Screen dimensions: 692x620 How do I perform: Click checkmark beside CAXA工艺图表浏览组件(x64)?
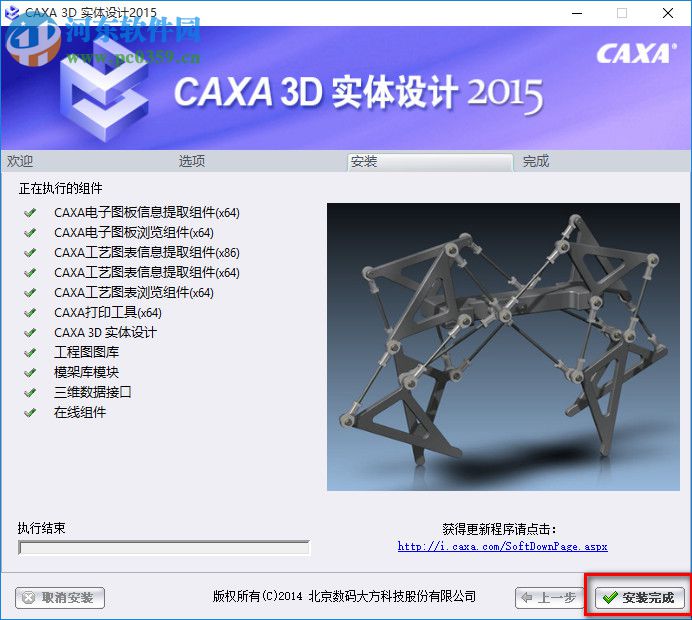click(x=30, y=293)
